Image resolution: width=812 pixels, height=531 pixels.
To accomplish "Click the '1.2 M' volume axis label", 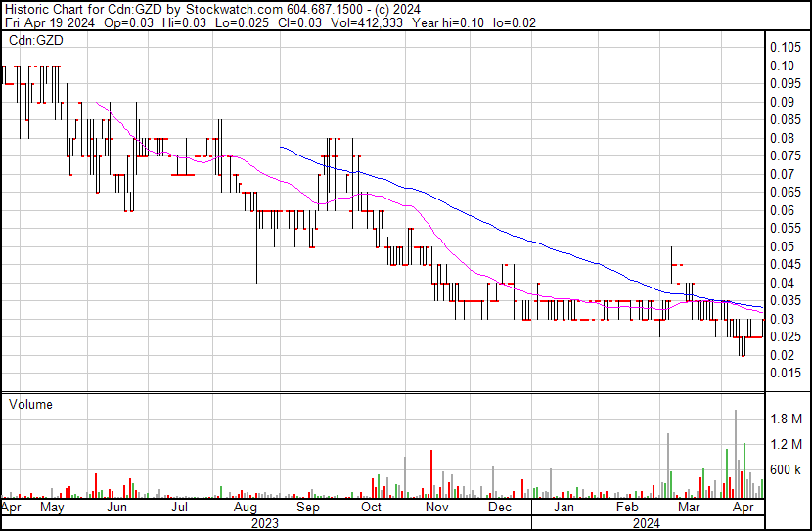I will tap(787, 444).
